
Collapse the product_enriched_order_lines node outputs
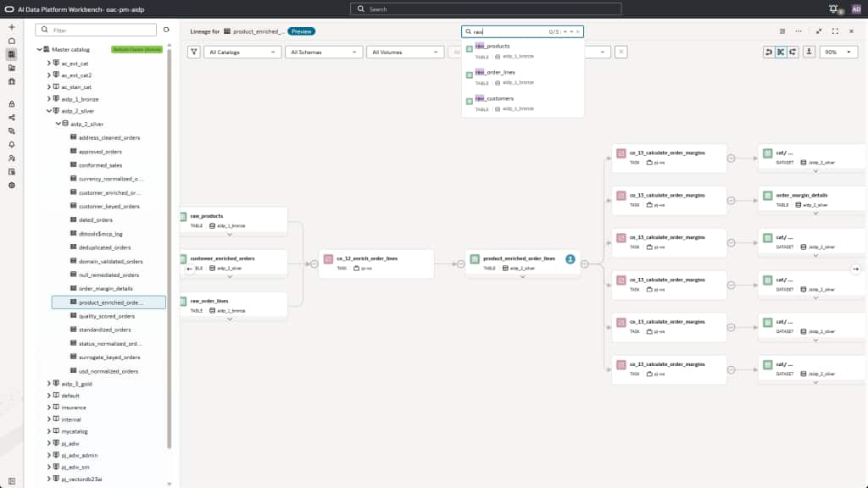point(585,264)
